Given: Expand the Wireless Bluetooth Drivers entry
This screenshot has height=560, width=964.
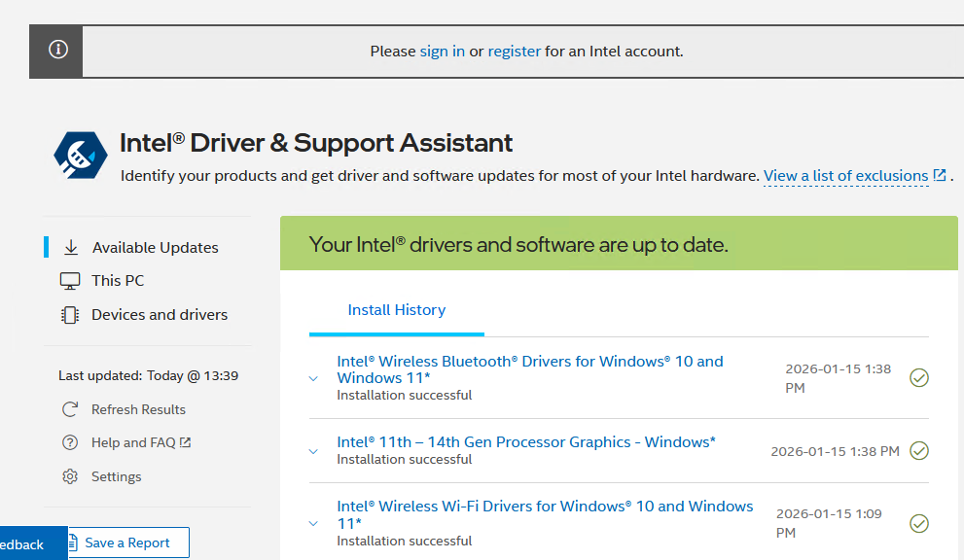Looking at the screenshot, I should coord(313,379).
